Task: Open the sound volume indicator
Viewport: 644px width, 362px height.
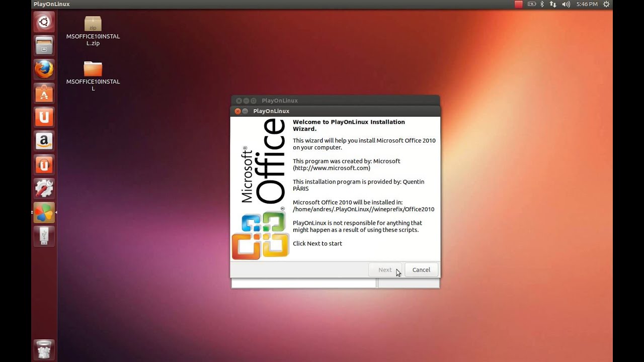Action: click(566, 4)
